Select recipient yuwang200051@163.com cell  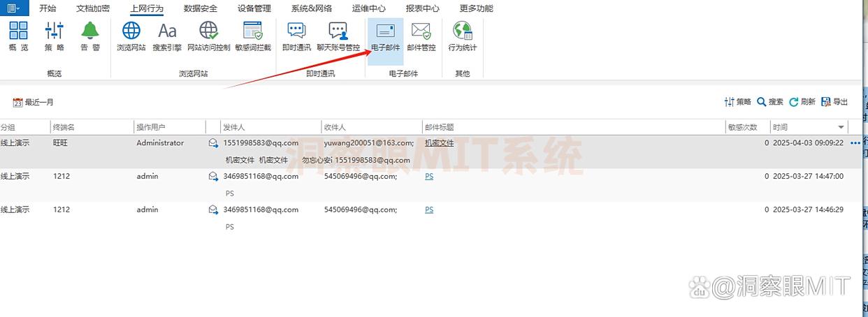click(x=369, y=143)
